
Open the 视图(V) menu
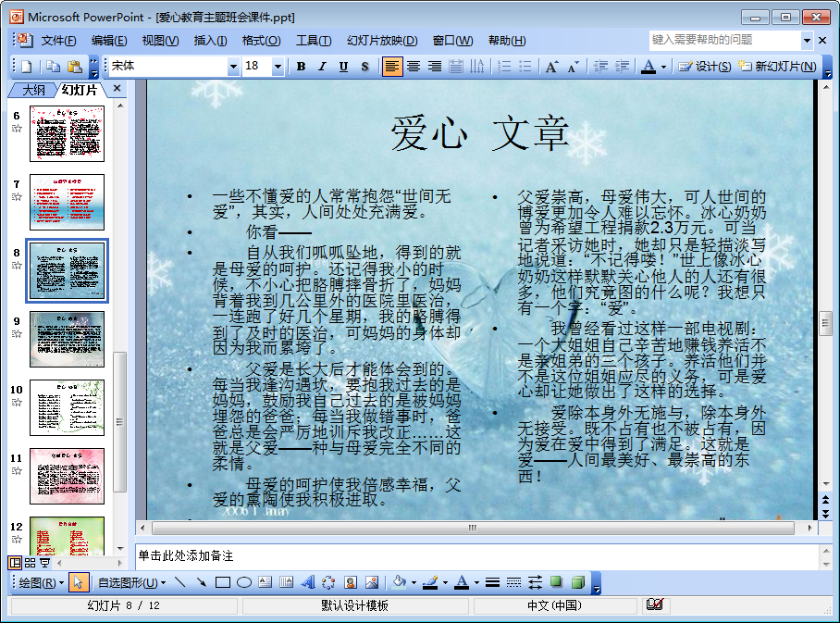click(160, 41)
